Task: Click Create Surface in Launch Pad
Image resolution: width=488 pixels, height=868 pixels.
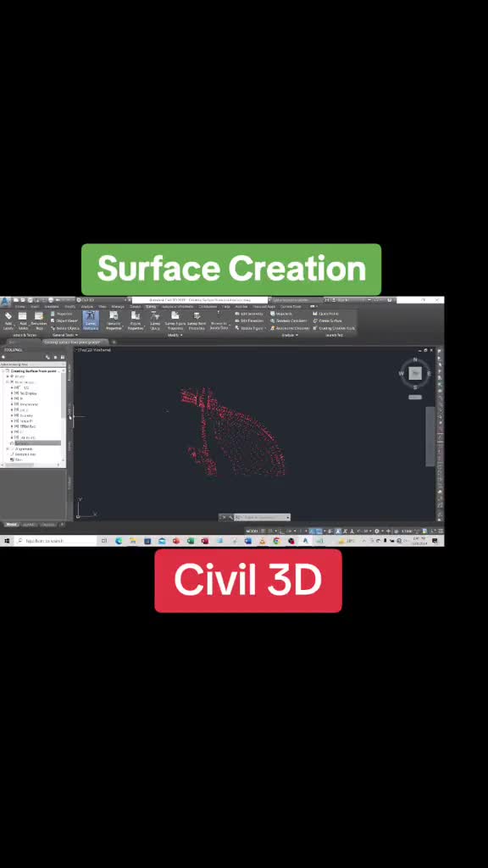Action: pos(328,320)
